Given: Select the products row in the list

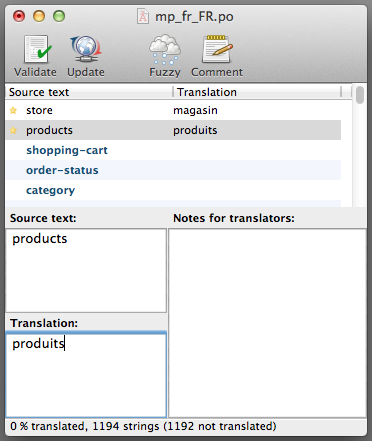Looking at the screenshot, I should point(173,130).
